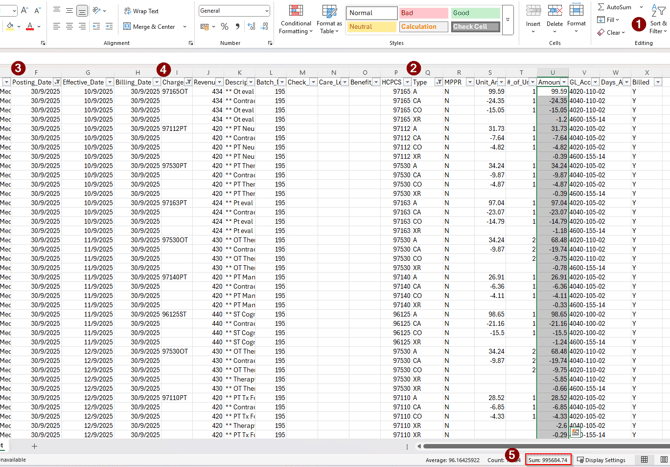Image resolution: width=670 pixels, height=467 pixels.
Task: Click the Percent Style icon
Action: (x=224, y=27)
